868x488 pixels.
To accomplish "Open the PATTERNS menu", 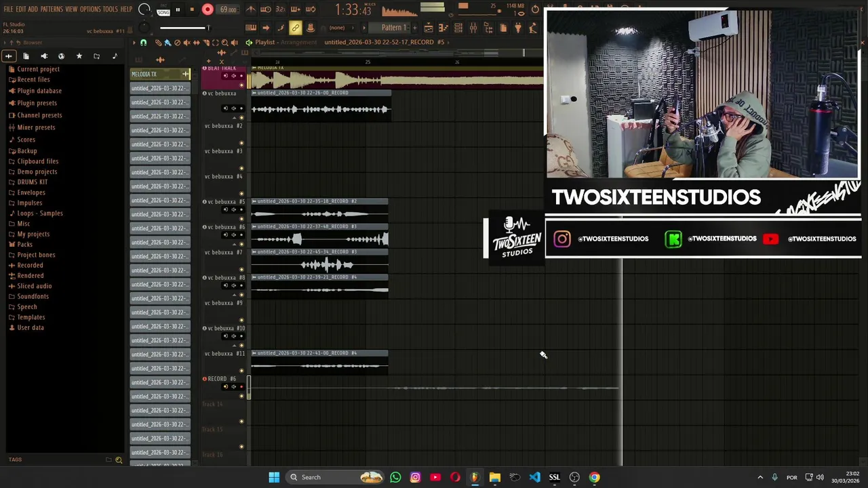I will pos(52,9).
